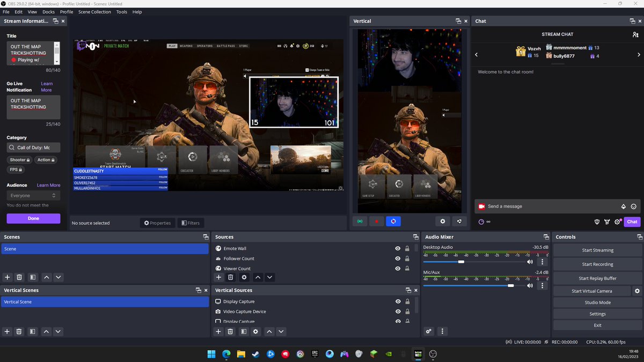This screenshot has width=644, height=362.
Task: Float the Controls dock
Action: pos(639,237)
